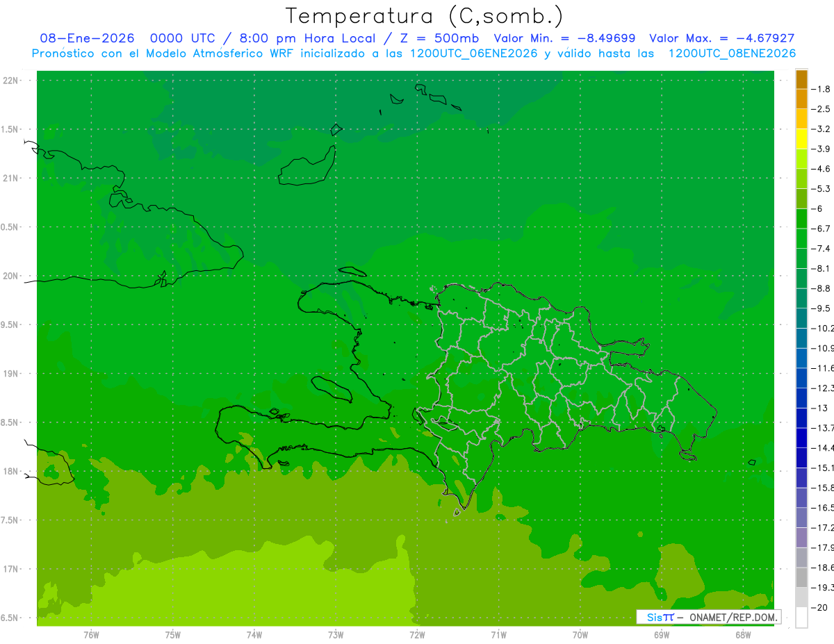Click the '69W' longitude axis label
This screenshot has width=834, height=644.
(662, 634)
